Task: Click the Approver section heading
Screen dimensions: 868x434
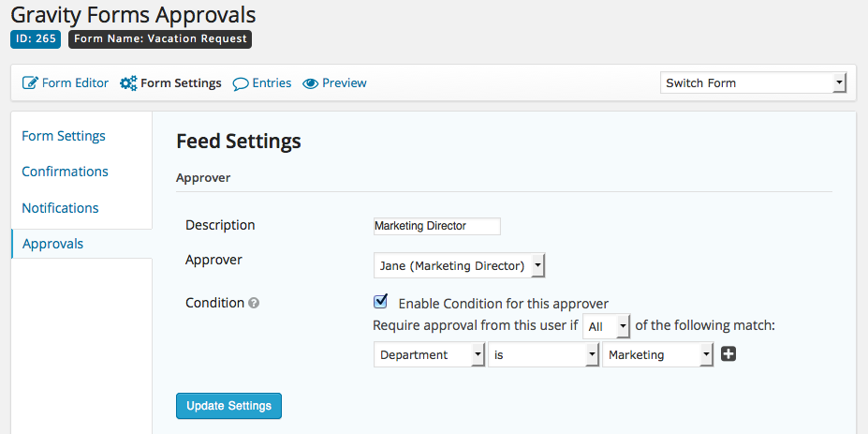Action: coord(203,178)
